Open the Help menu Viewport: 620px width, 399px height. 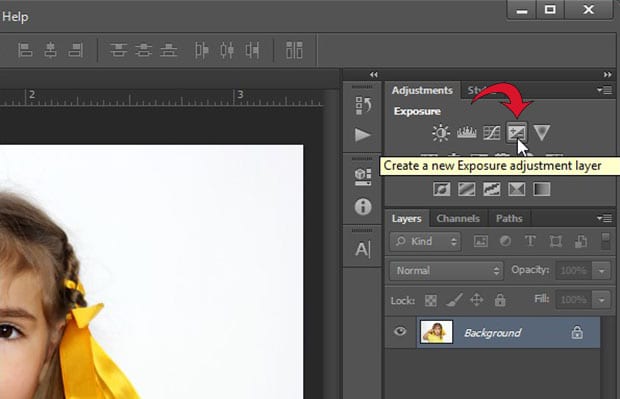(15, 17)
